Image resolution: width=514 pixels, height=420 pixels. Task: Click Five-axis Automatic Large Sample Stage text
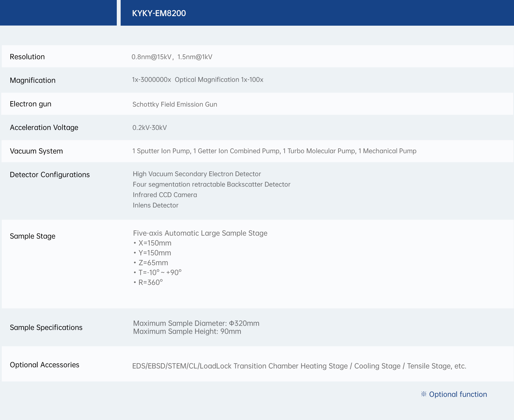pos(200,233)
